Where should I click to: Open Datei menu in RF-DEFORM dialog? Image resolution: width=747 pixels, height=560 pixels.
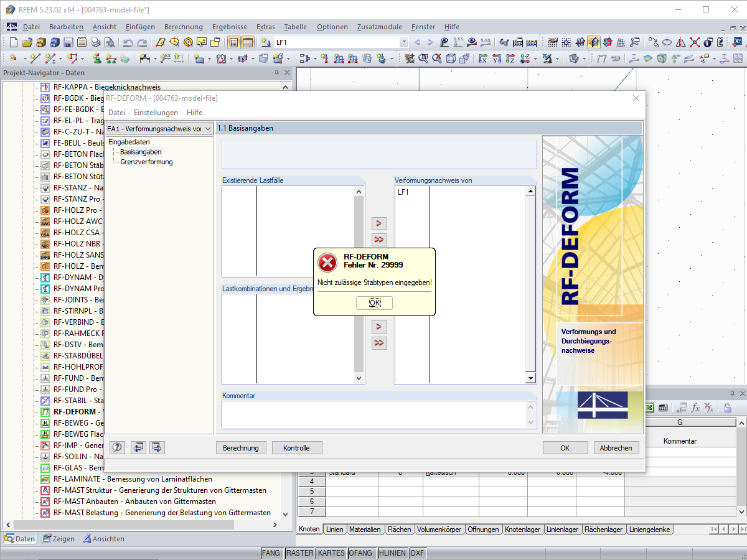116,113
